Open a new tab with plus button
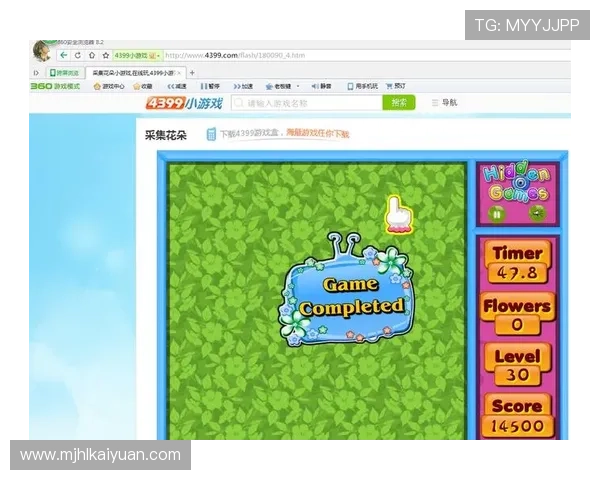600x480 pixels. click(x=192, y=72)
